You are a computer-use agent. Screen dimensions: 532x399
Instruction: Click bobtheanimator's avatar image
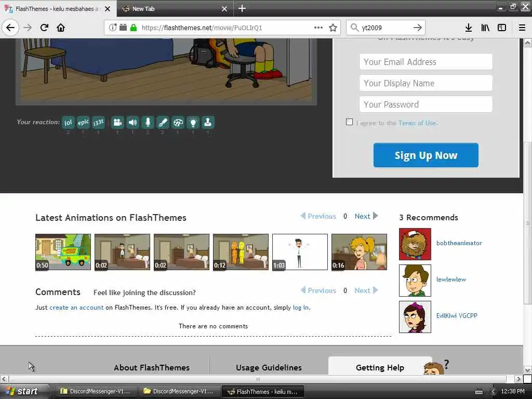415,244
